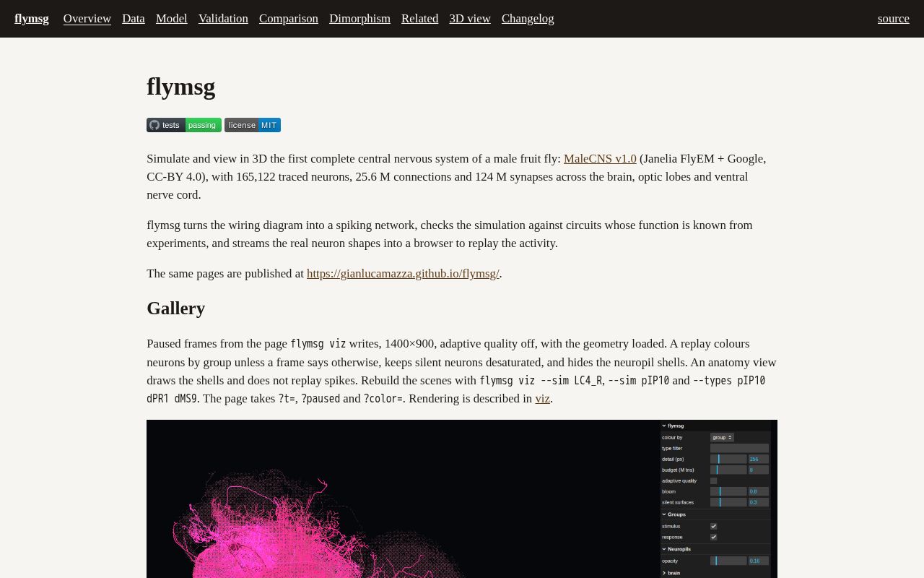Screen dimensions: 924x578
Task: Click the opacity value field showing 0.16
Action: coord(759,561)
